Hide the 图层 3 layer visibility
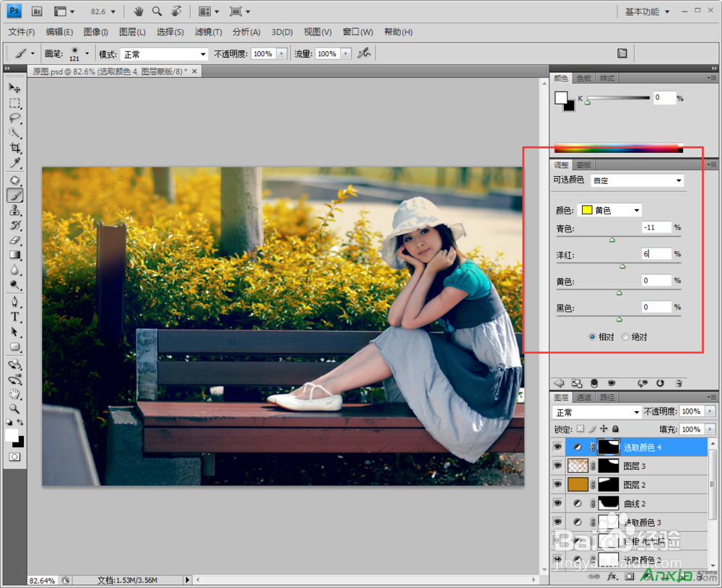Screen dimensions: 722x588 click(x=557, y=466)
